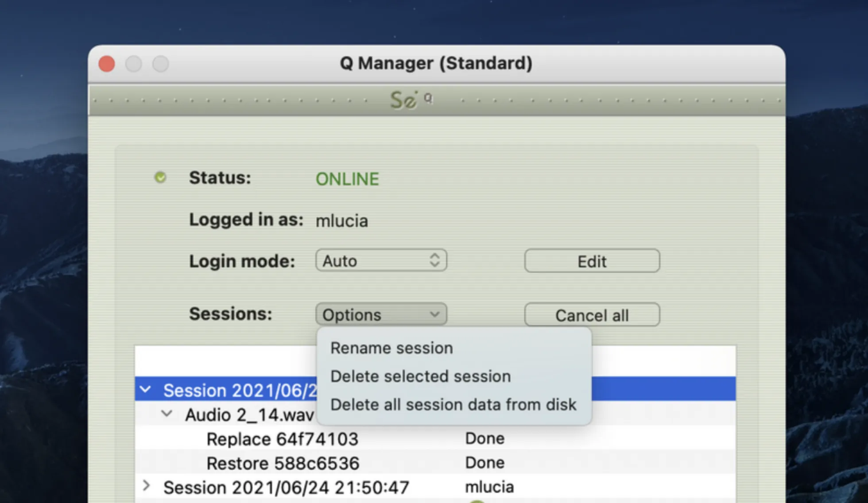Click the Done status of Restore 588c6536
The image size is (868, 503).
[x=484, y=463]
